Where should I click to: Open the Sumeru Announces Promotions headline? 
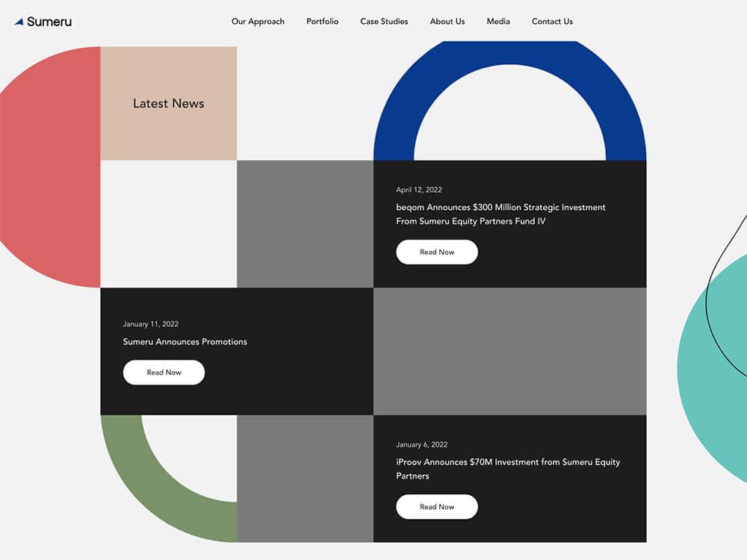[x=185, y=342]
